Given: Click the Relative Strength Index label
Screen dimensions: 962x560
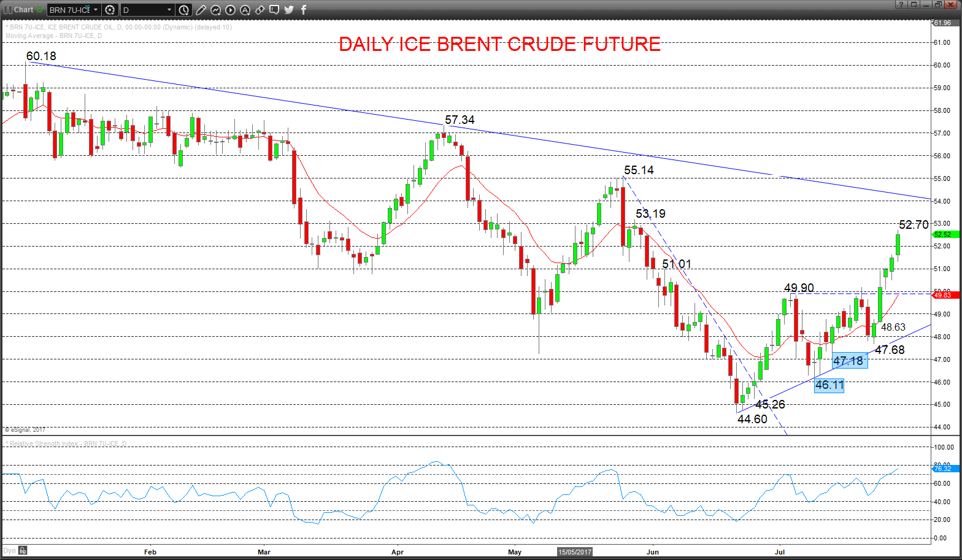Looking at the screenshot, I should pos(66,443).
